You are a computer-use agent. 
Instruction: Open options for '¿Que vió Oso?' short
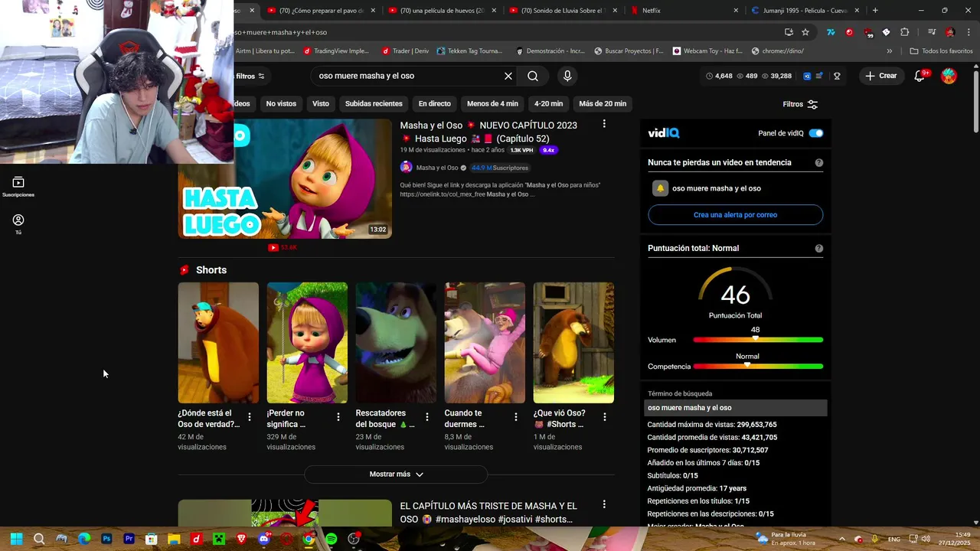tap(604, 417)
